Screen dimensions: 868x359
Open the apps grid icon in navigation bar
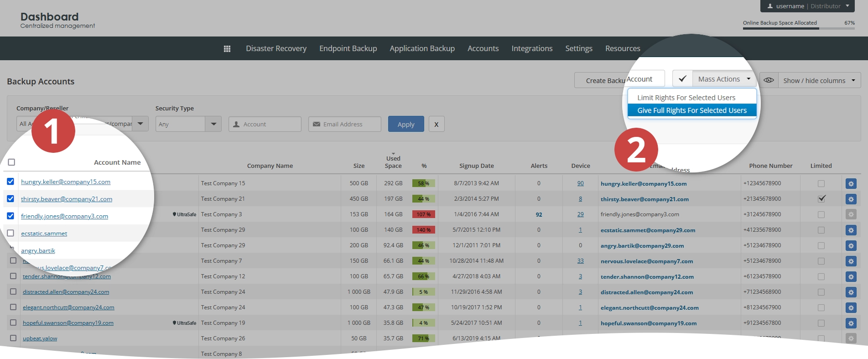pyautogui.click(x=227, y=49)
